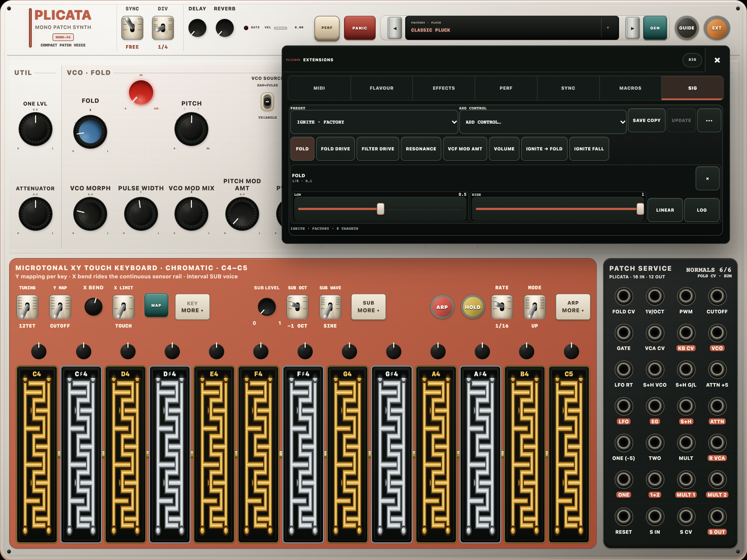Toggle the ARP round button

click(442, 307)
